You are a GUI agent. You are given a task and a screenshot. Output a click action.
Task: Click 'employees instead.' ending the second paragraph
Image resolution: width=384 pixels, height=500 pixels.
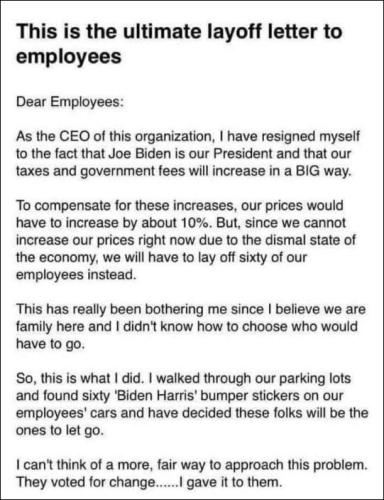click(76, 275)
